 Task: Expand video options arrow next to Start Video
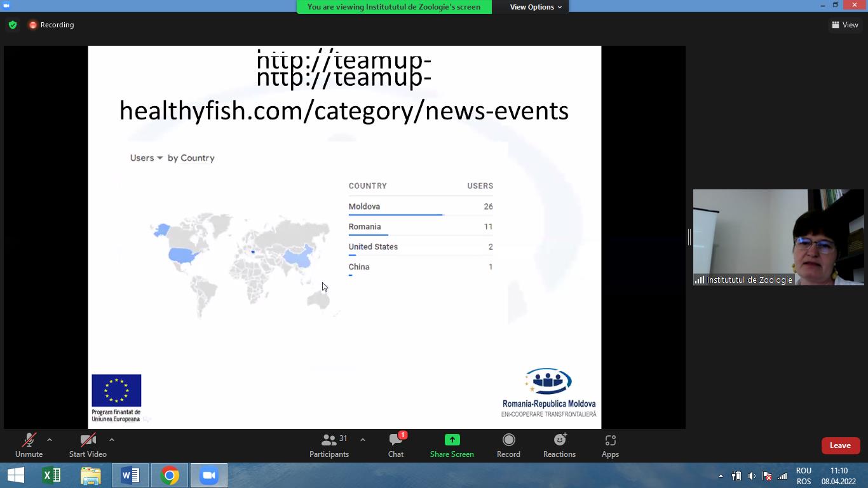(x=112, y=440)
